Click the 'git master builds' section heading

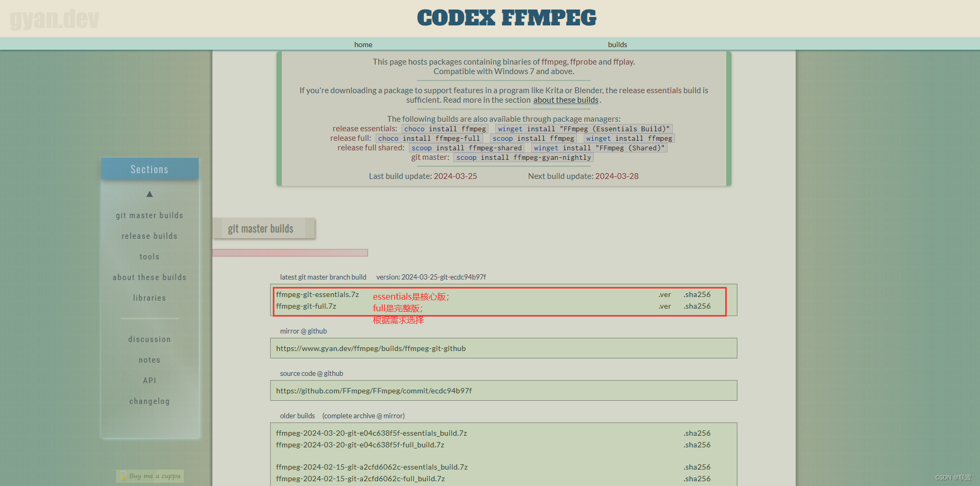[x=261, y=229]
